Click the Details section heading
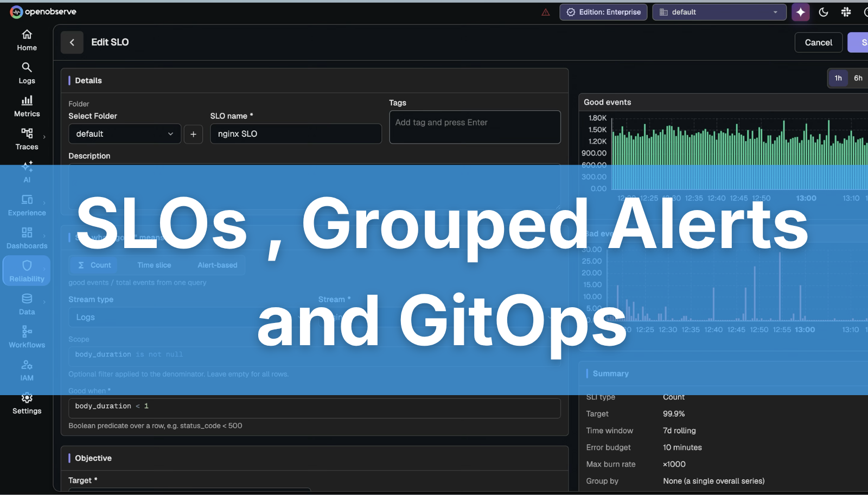Viewport: 868px width, 495px height. click(x=88, y=80)
